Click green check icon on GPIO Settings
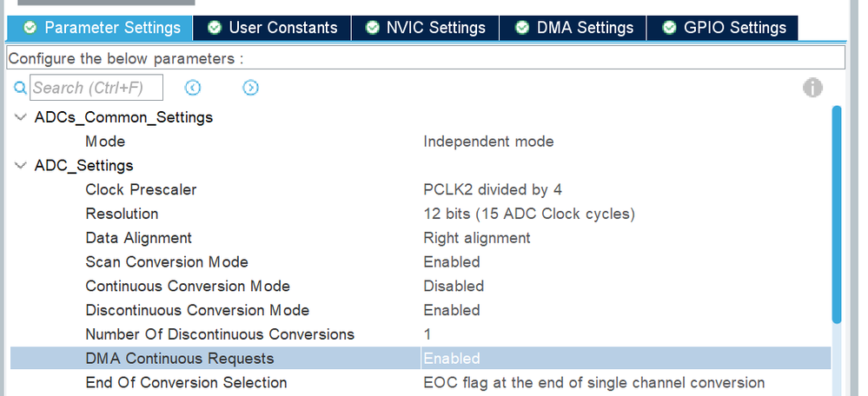868x396 pixels. point(669,28)
